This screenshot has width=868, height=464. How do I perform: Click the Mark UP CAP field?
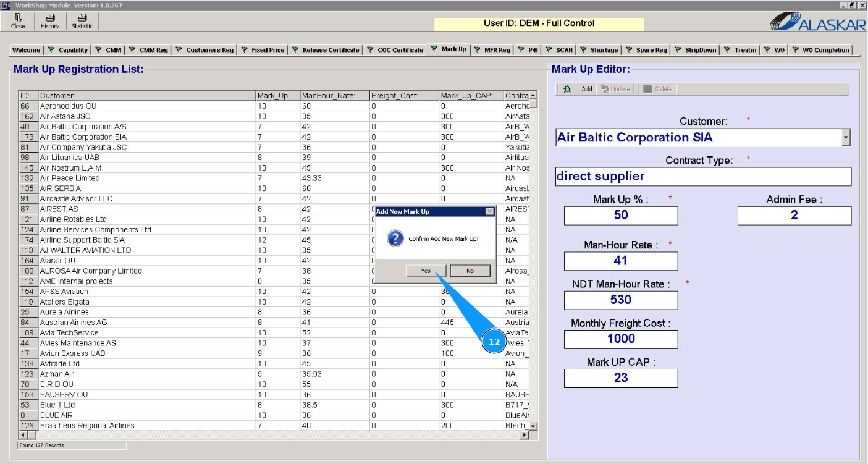pyautogui.click(x=621, y=378)
